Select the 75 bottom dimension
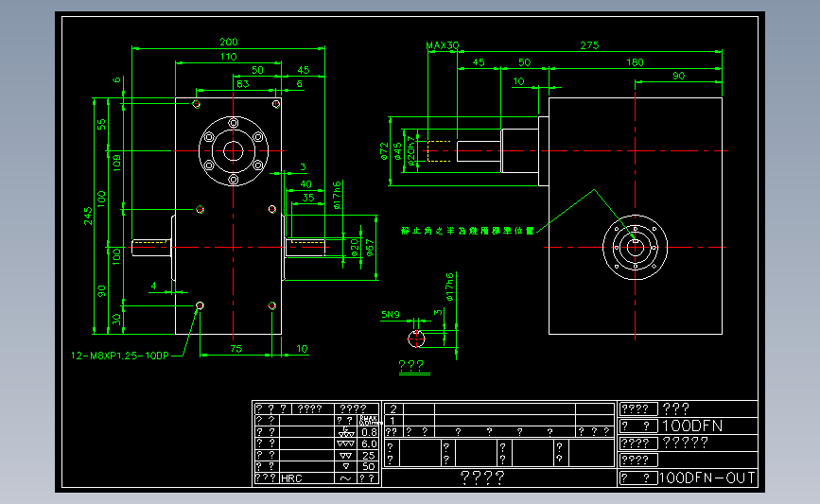This screenshot has width=820, height=504. pyautogui.click(x=236, y=348)
